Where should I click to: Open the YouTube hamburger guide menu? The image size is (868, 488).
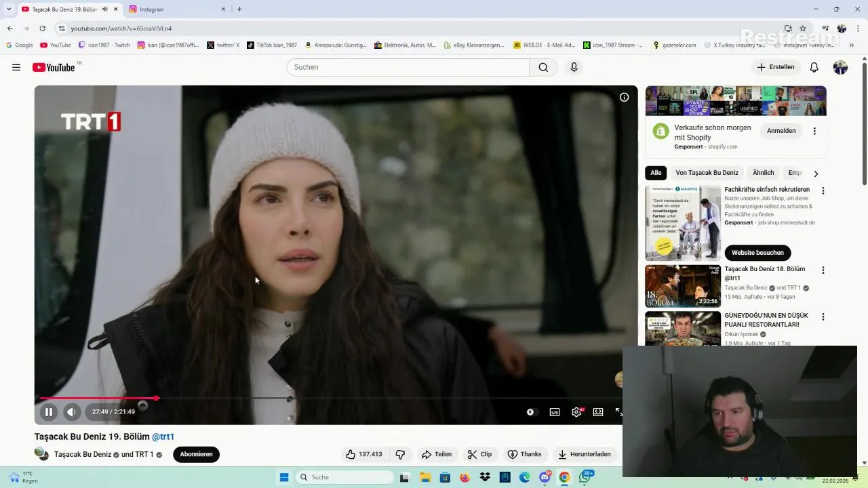coord(16,67)
